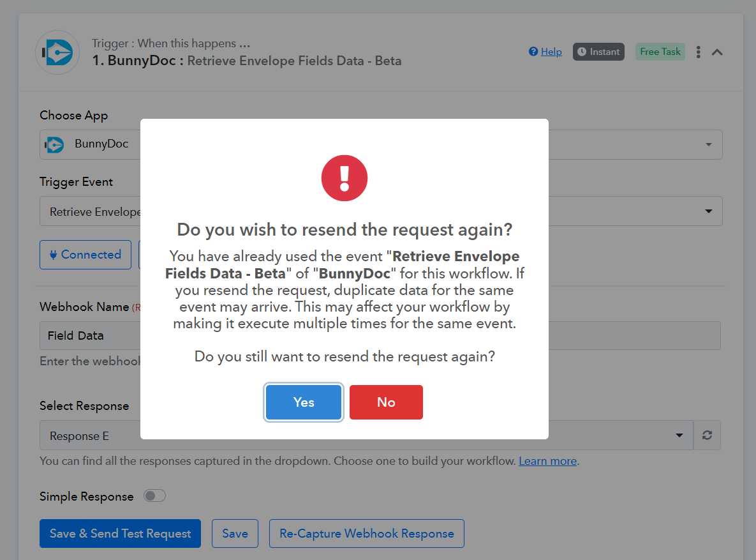This screenshot has width=756, height=560.
Task: Click the BunnyDoc app logo in header
Action: pyautogui.click(x=57, y=52)
